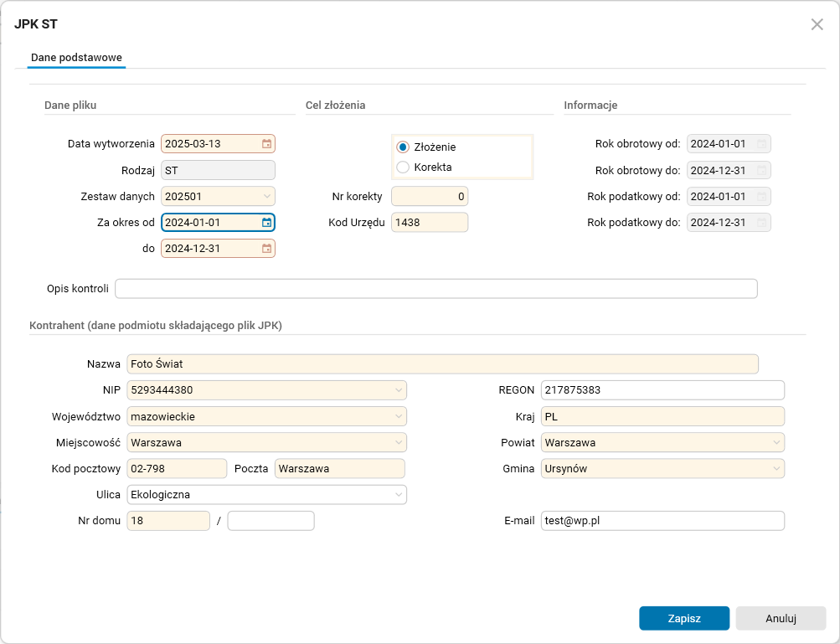Click calendar icon for Rok podatkowy do

pyautogui.click(x=761, y=223)
